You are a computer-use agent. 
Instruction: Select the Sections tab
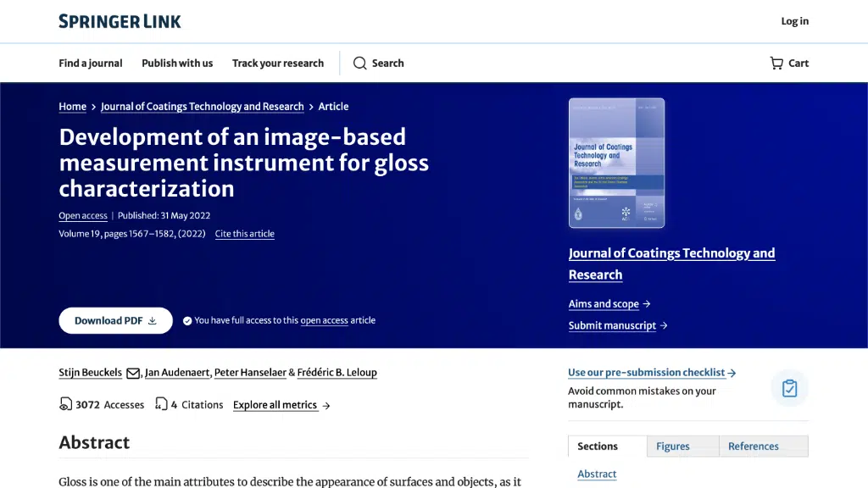598,446
